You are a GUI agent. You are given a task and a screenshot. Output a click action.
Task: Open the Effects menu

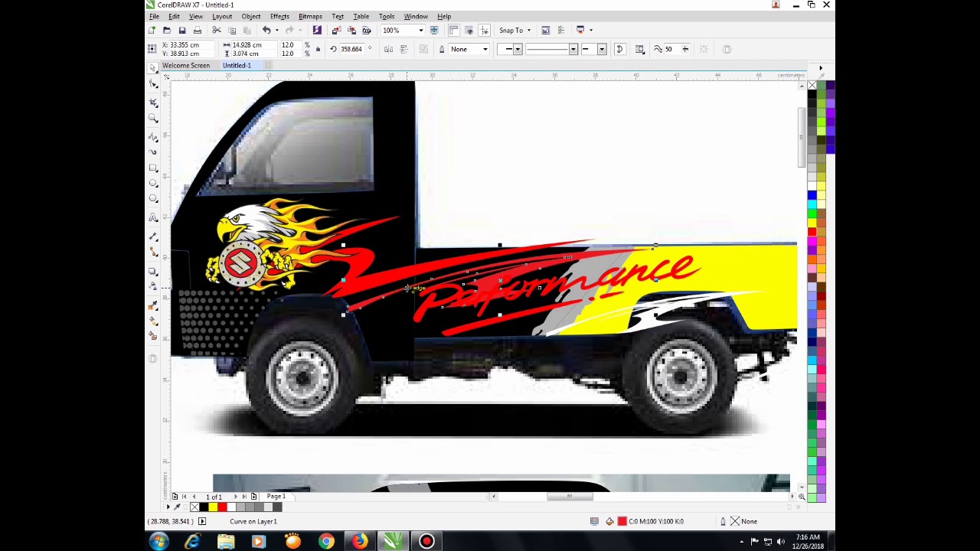pyautogui.click(x=279, y=16)
